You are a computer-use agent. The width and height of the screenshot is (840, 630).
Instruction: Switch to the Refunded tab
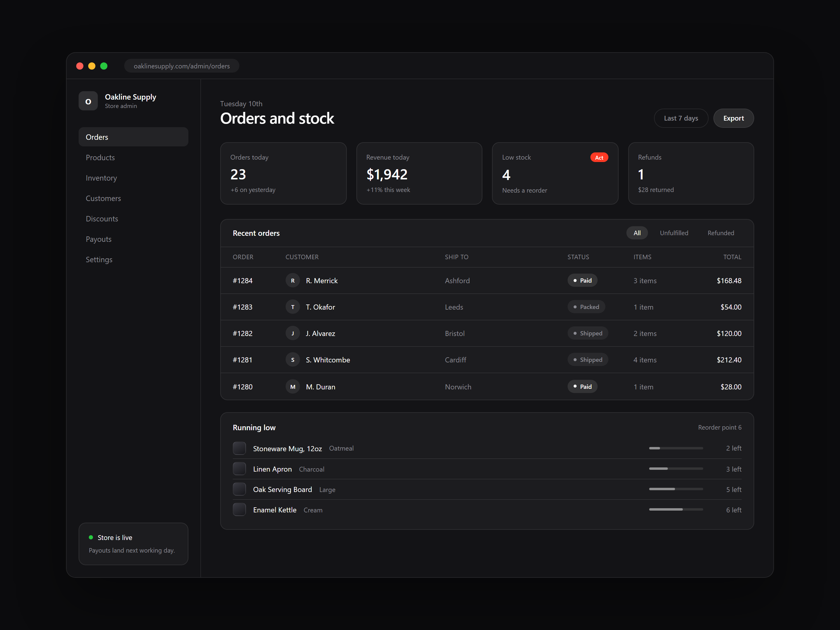[x=720, y=233]
